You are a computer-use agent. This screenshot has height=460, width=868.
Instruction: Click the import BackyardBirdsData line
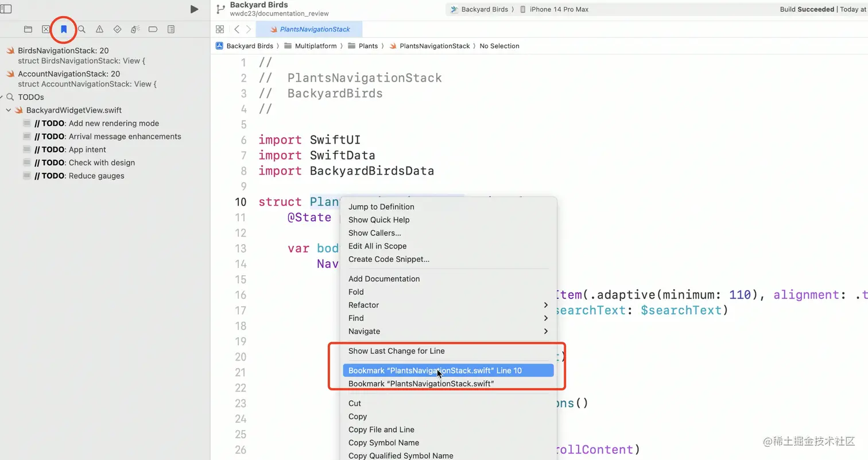(346, 171)
